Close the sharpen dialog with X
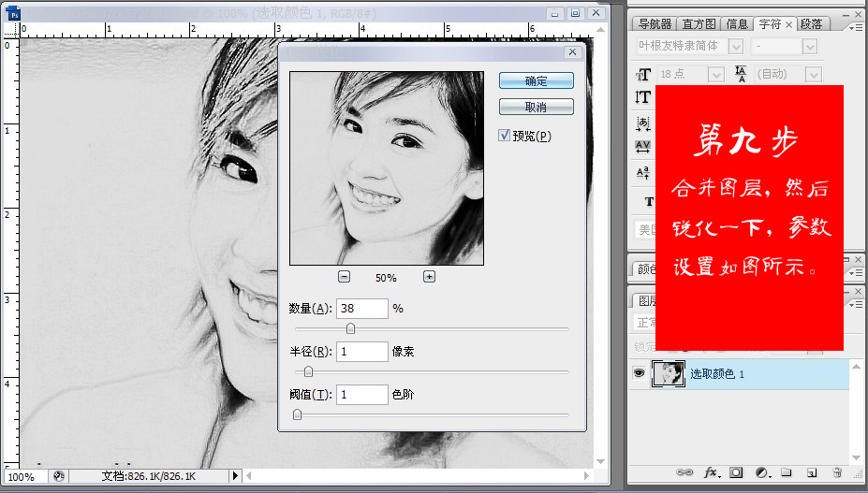 pyautogui.click(x=572, y=52)
